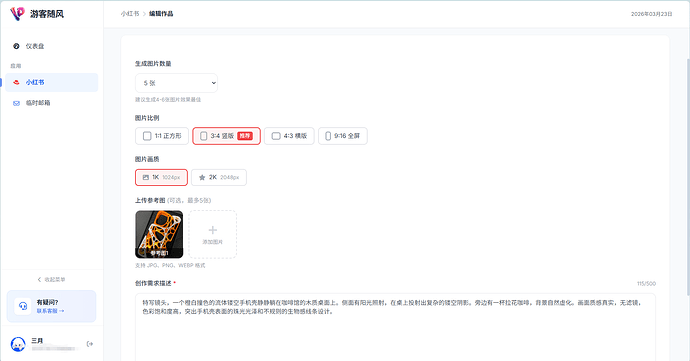
Task: Click the 参考图1 phone case thumbnail
Action: (159, 234)
